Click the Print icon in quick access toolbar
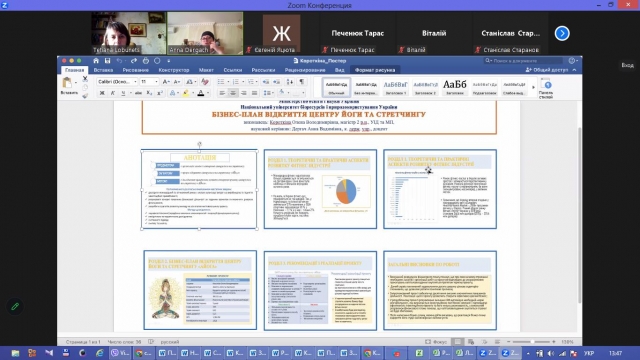The height and width of the screenshot is (360, 640). [146, 61]
